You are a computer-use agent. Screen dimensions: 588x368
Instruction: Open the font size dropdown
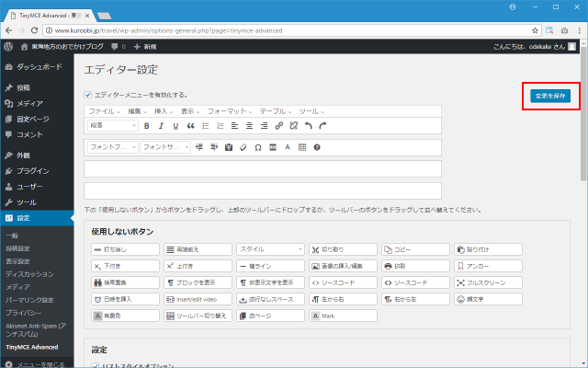point(165,147)
